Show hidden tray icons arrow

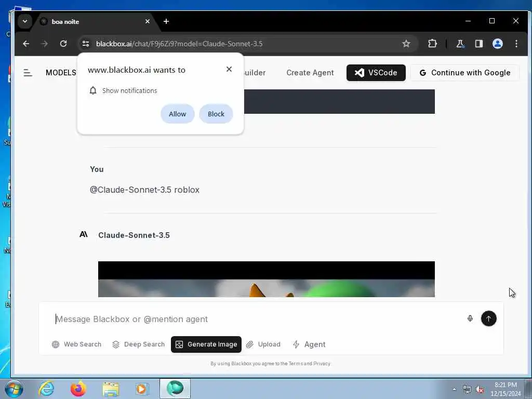pos(454,389)
